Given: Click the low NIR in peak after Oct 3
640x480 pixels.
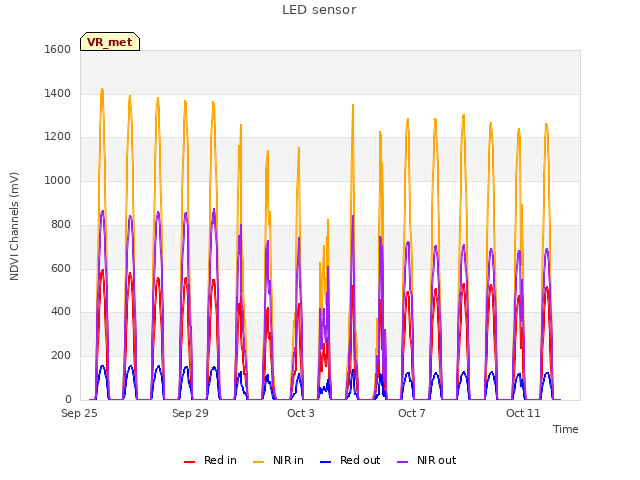Looking at the screenshot, I should [x=328, y=220].
